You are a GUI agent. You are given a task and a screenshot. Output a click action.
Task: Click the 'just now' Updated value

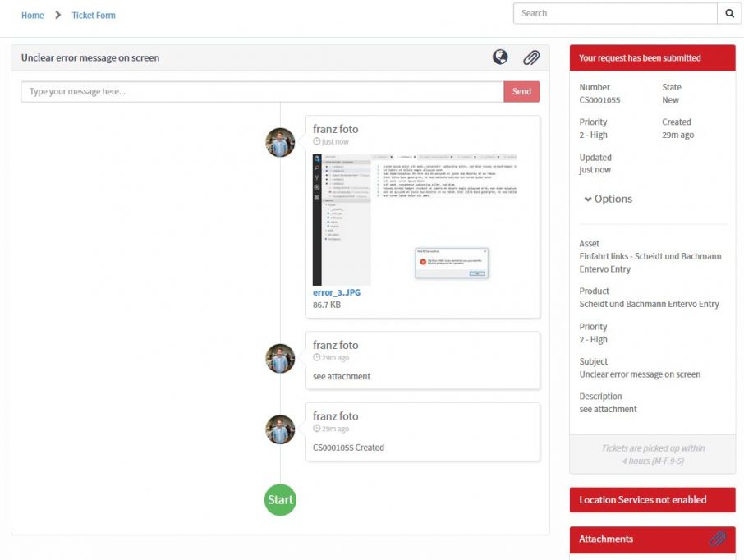tap(595, 170)
